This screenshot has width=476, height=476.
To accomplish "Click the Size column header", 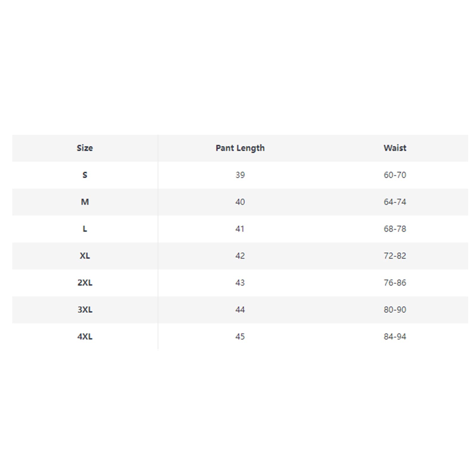I will tap(85, 148).
